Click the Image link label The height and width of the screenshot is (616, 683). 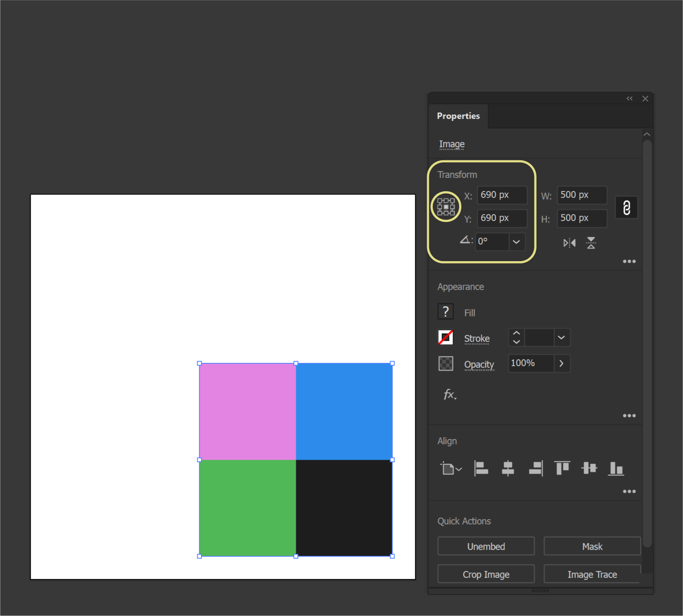(x=452, y=144)
